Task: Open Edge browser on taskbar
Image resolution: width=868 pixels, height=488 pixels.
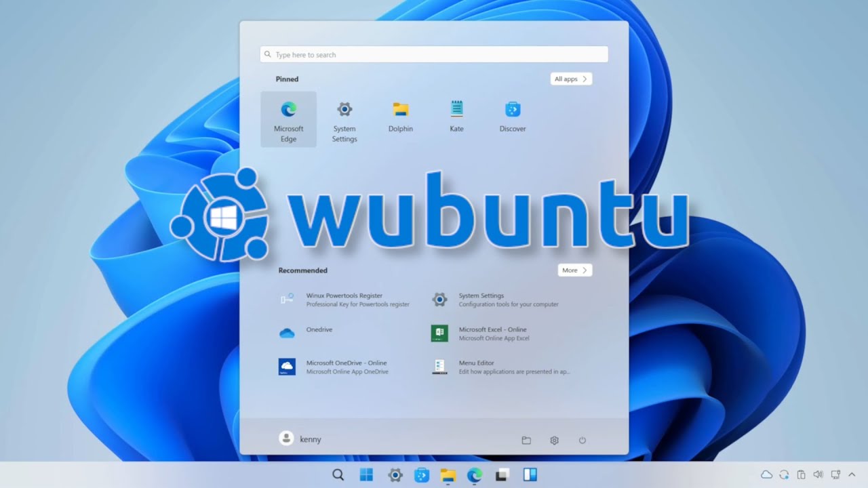Action: (475, 475)
